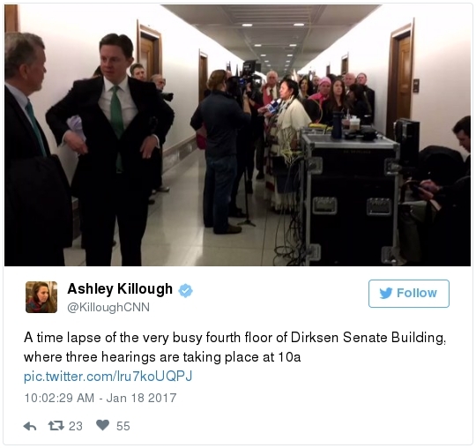View the 23 retweets count

point(76,426)
